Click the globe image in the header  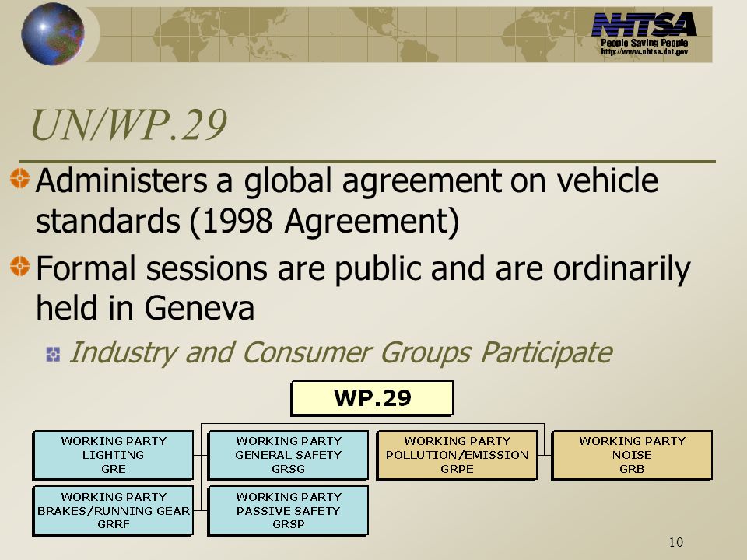point(53,33)
